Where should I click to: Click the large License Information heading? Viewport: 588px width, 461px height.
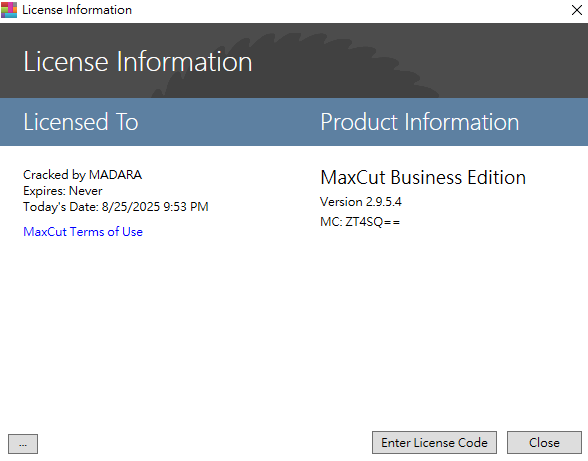138,62
